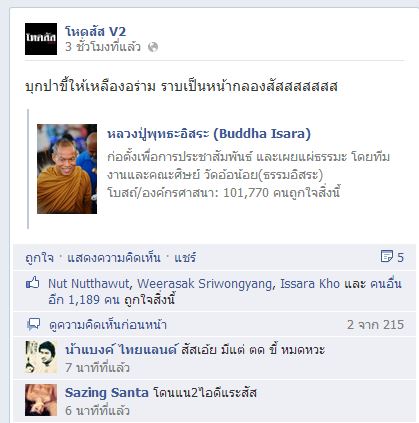The height and width of the screenshot is (423, 419).
Task: Open Sazing Santa commenter avatar
Action: click(41, 400)
